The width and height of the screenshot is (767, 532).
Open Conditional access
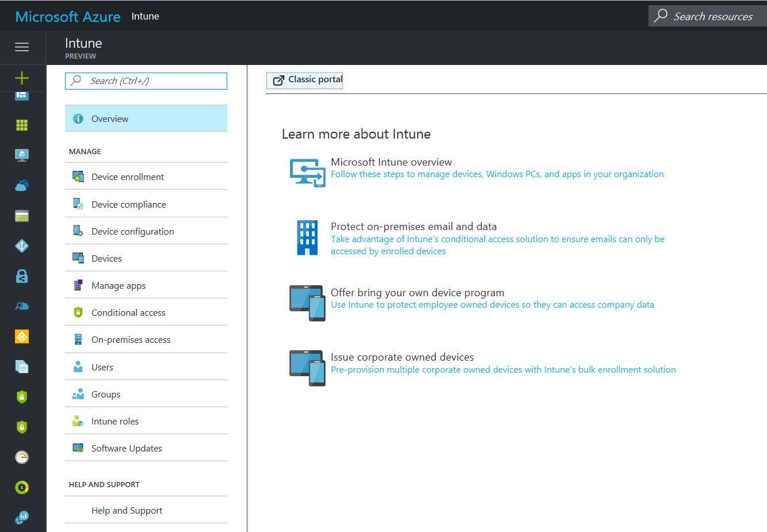(128, 312)
